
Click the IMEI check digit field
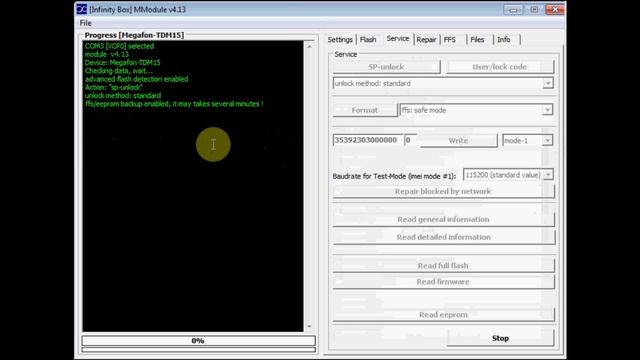[x=410, y=140]
